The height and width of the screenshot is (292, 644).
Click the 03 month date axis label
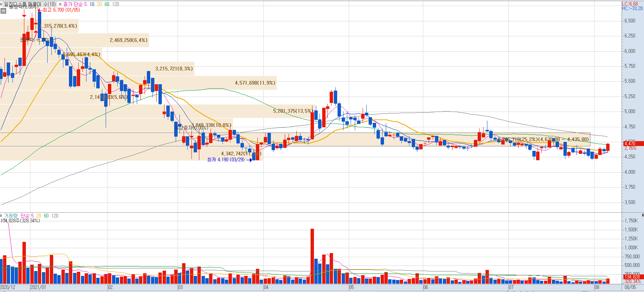tap(180, 288)
